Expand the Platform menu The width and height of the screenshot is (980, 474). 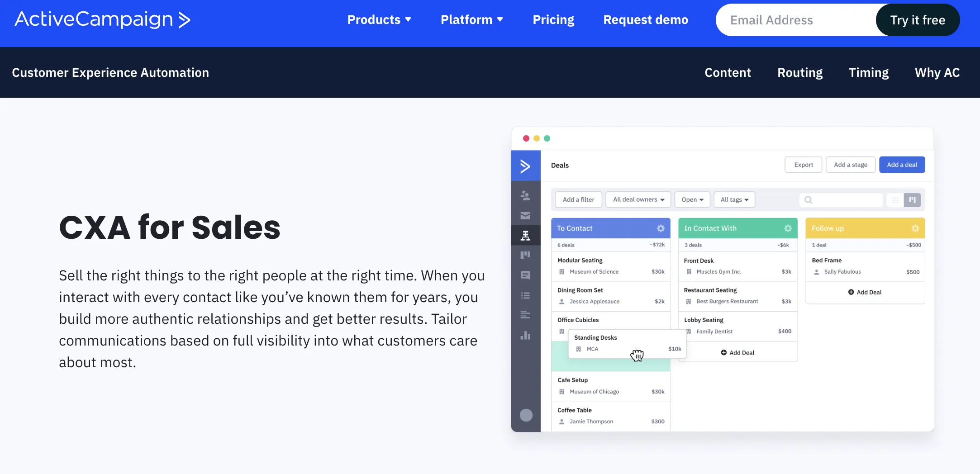472,20
